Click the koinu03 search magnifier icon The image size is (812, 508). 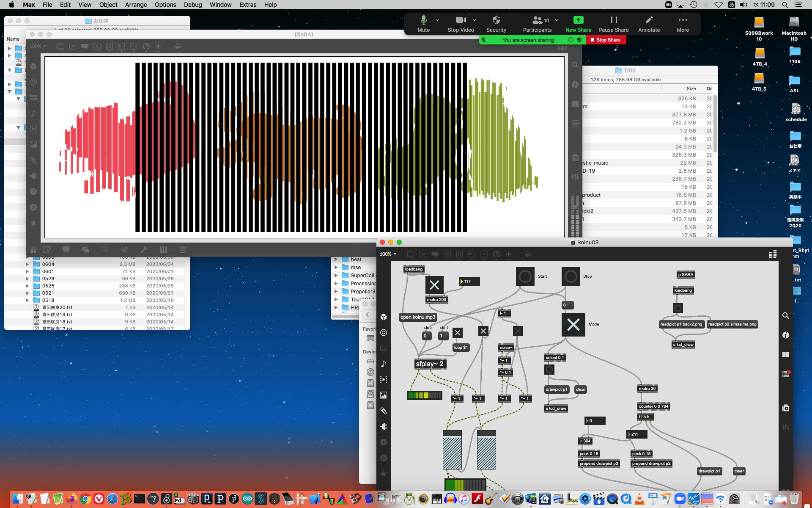(x=785, y=316)
